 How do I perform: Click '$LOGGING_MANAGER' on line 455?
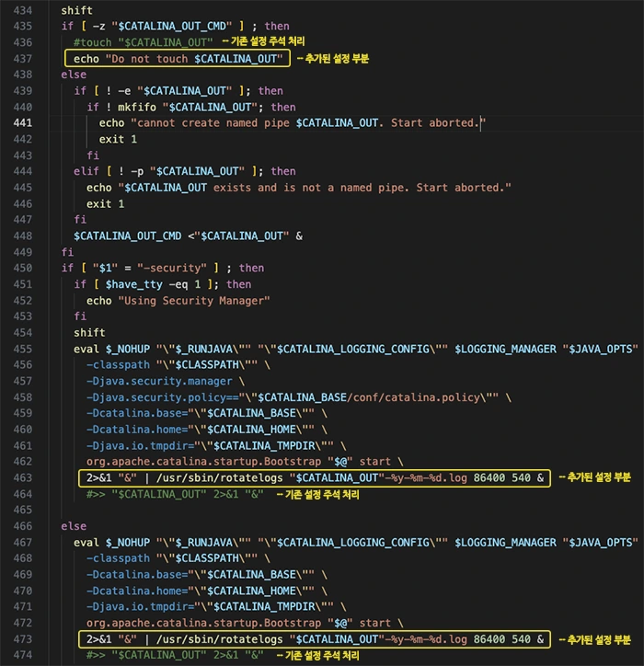click(505, 350)
